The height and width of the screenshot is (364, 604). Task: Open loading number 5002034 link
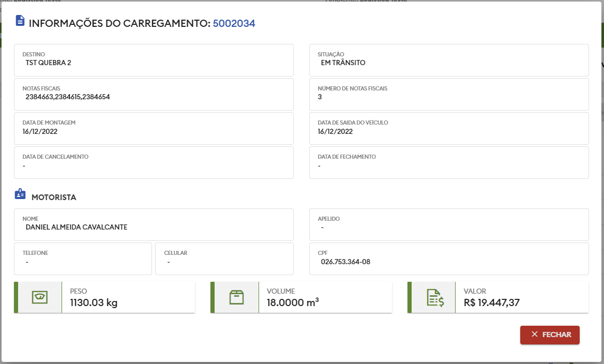[234, 23]
